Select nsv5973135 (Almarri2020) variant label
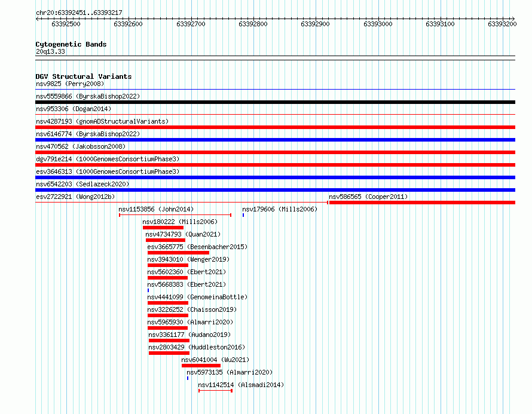The width and height of the screenshot is (532, 414). pos(230,372)
